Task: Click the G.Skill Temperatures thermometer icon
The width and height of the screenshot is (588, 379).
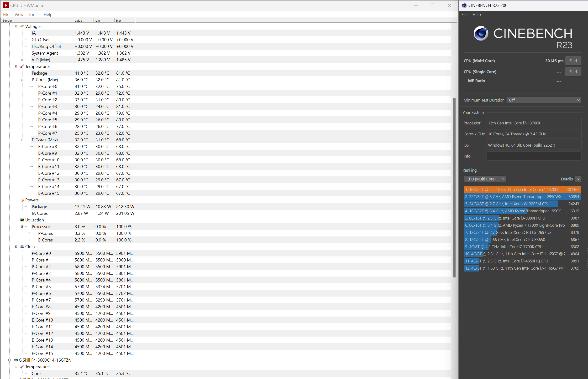Action: 22,367
